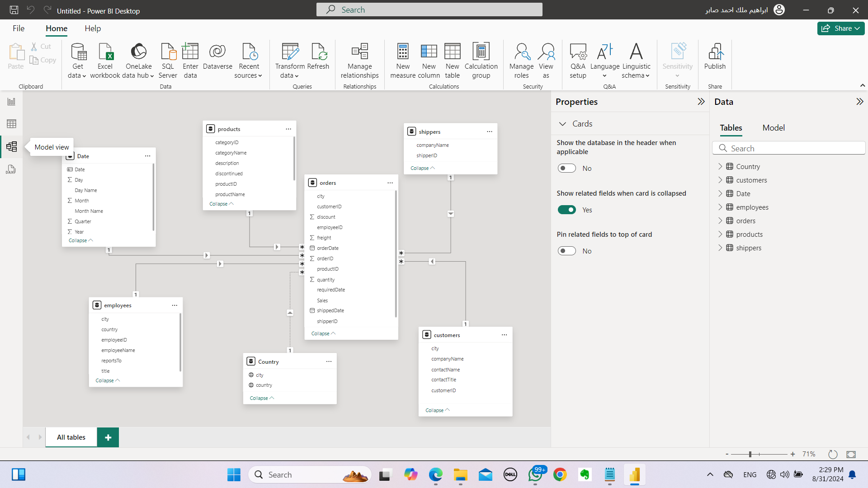The image size is (868, 488).
Task: Switch to Model tab in Data pane
Action: (773, 128)
